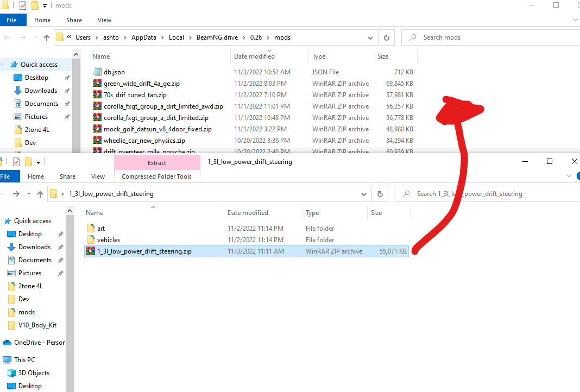Click the Up arrow in mods window
This screenshot has width=580, height=392.
click(x=47, y=37)
